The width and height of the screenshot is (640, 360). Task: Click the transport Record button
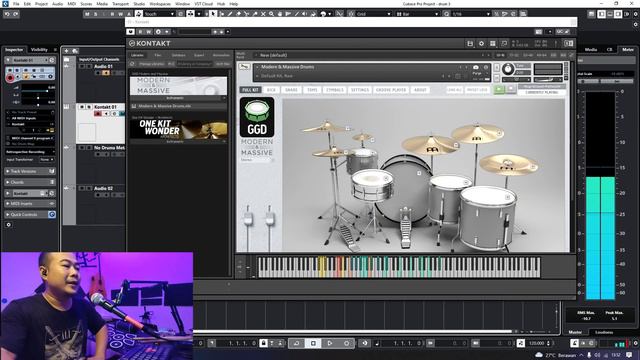pos(347,343)
